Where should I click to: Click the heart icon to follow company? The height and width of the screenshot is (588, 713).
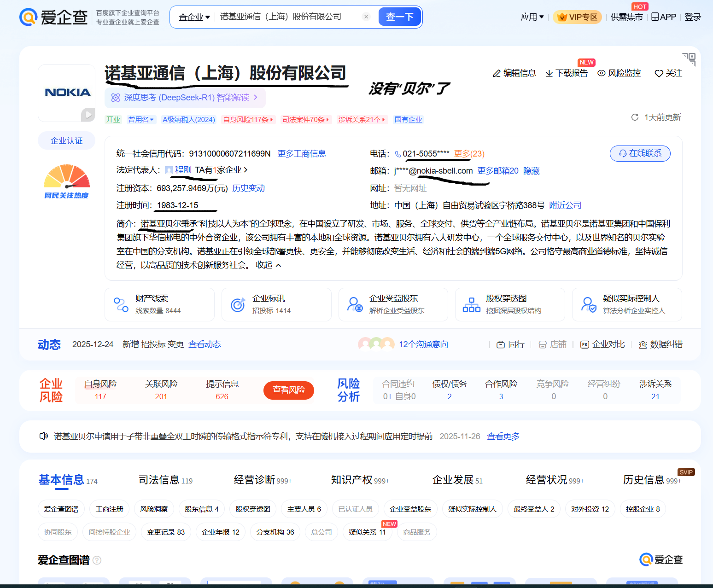[659, 74]
